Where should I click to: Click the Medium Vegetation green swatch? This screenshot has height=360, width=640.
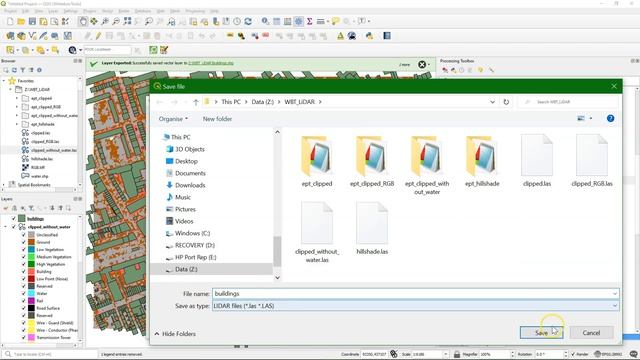31,257
